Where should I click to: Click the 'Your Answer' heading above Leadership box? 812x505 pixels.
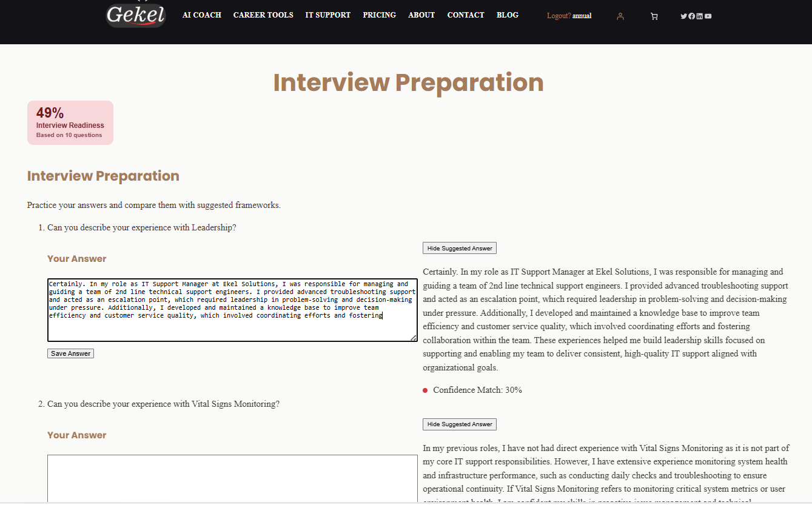(x=77, y=259)
